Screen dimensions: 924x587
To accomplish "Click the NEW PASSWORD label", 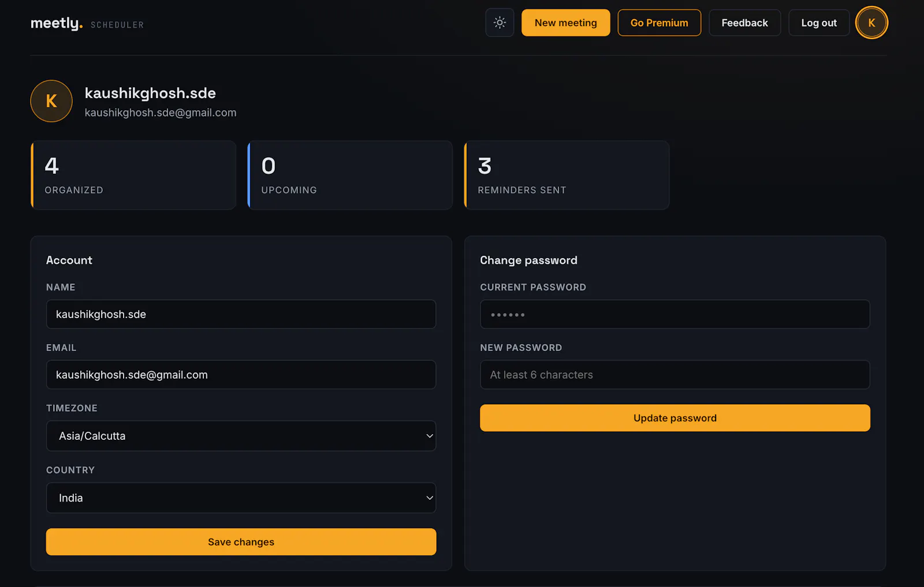I will tap(521, 348).
